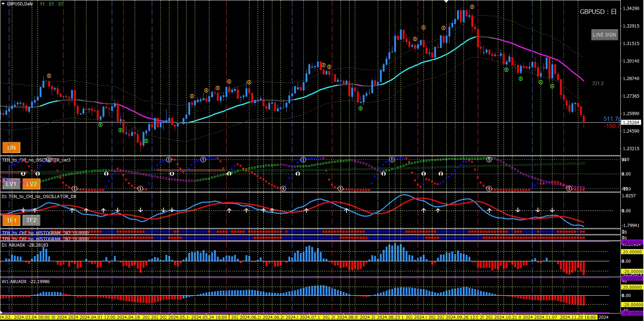
Task: Click the 1.34290 price scale value
Action: pyautogui.click(x=631, y=8)
